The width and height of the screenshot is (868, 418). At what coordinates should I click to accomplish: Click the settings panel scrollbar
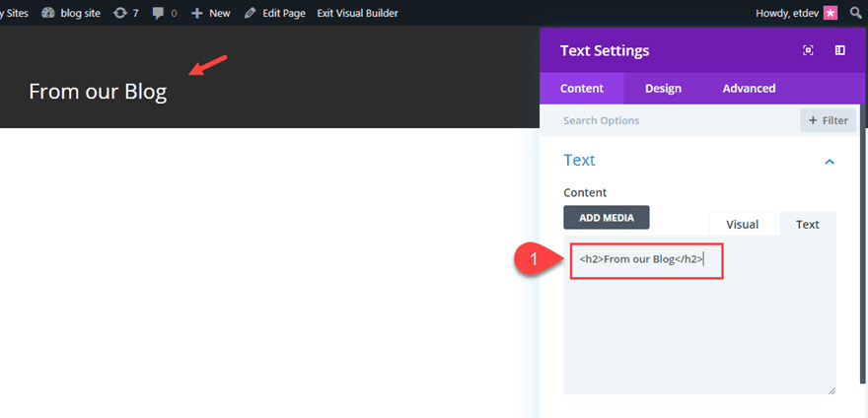(862, 243)
